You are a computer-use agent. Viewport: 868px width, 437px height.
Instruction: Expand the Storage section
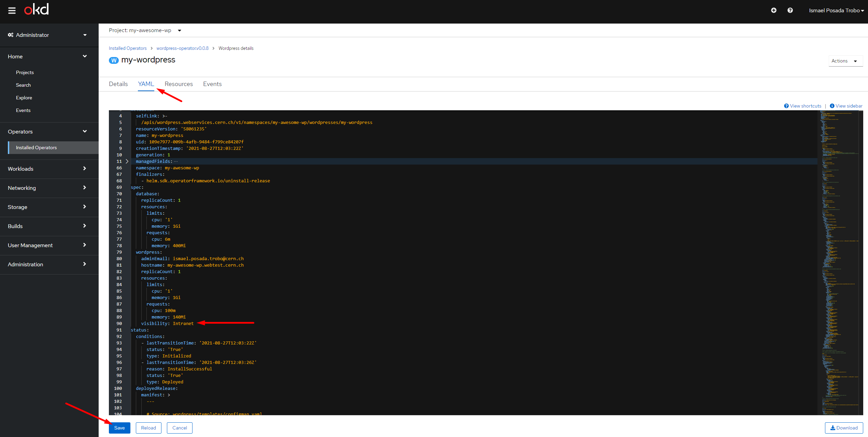pos(47,207)
